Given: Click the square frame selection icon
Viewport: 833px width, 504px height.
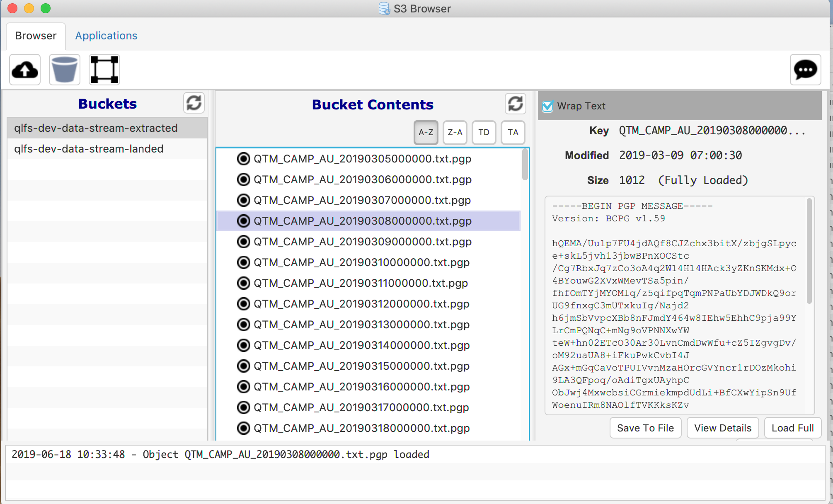Looking at the screenshot, I should [x=104, y=70].
